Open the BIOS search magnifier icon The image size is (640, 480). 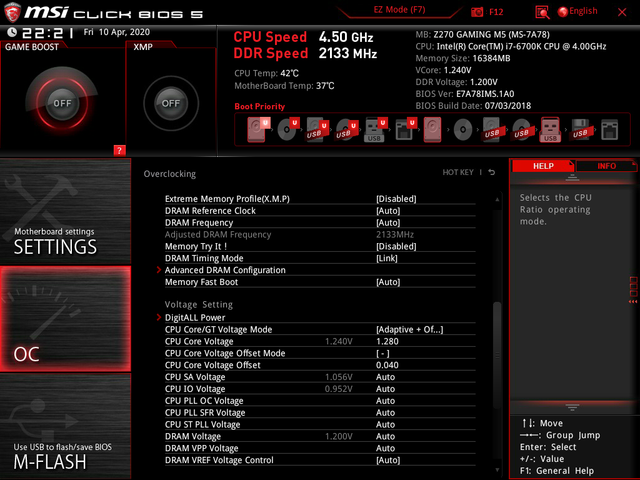click(542, 12)
